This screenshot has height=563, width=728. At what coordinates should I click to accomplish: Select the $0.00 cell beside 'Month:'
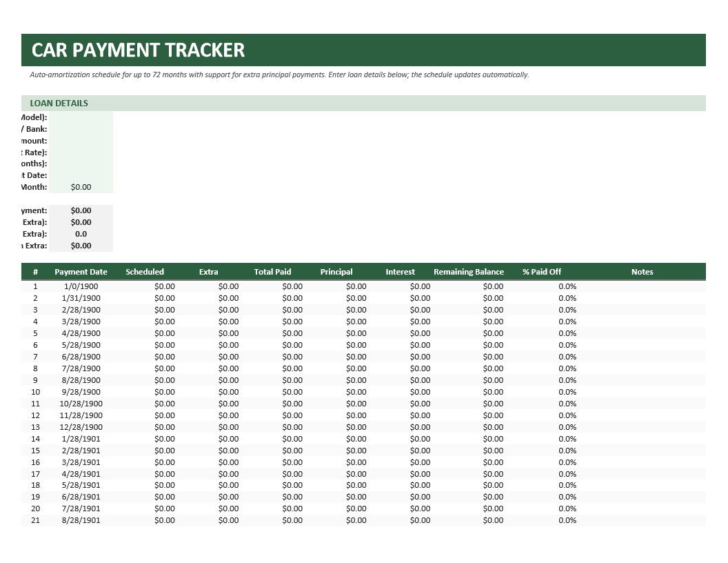click(81, 187)
